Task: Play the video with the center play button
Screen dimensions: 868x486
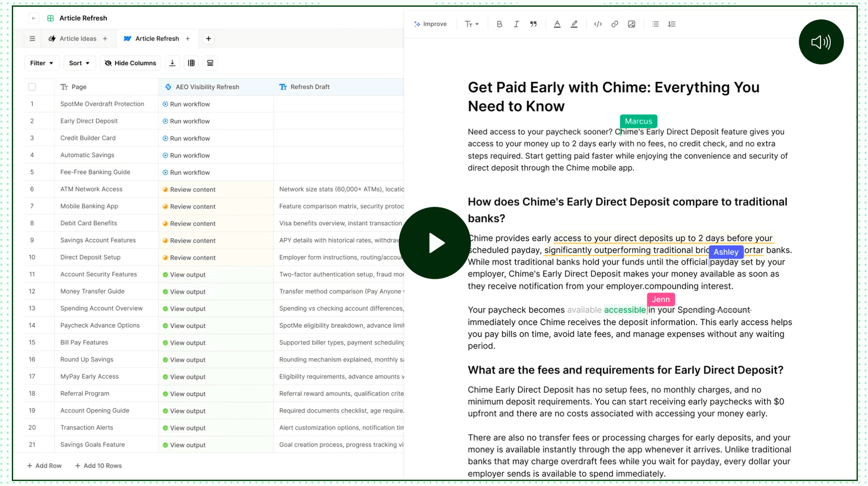Action: click(x=435, y=243)
